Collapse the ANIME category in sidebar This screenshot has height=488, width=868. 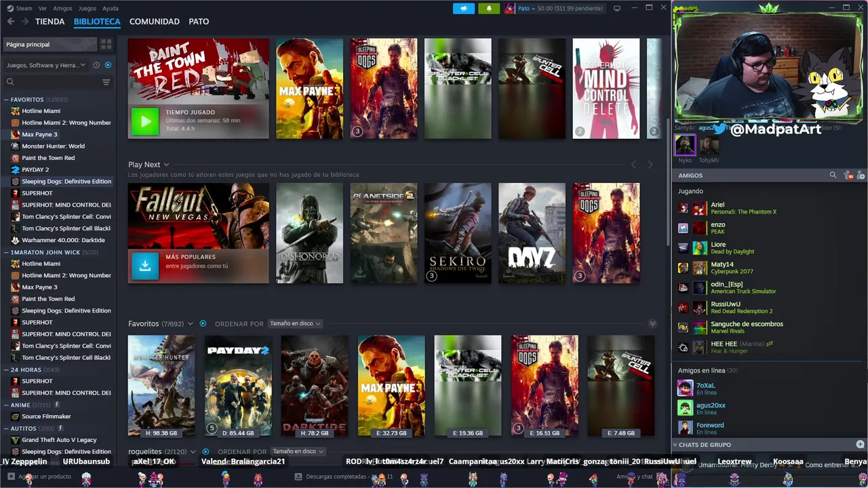click(6, 405)
